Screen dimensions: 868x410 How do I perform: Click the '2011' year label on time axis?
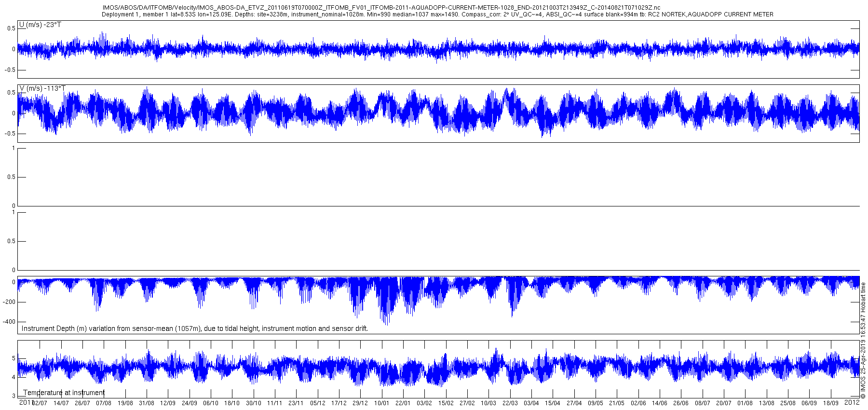click(x=26, y=402)
